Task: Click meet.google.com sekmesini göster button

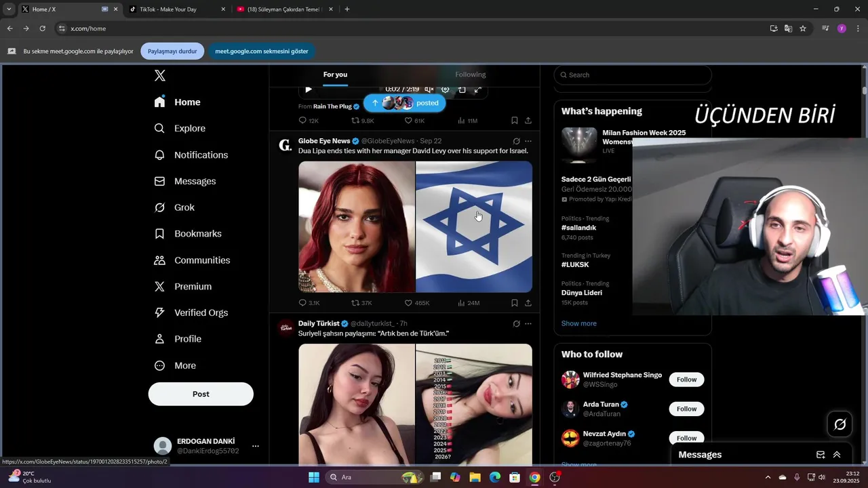Action: tap(262, 51)
